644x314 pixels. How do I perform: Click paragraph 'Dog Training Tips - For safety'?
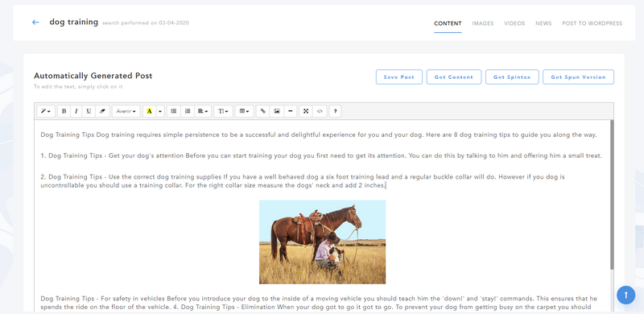click(319, 303)
